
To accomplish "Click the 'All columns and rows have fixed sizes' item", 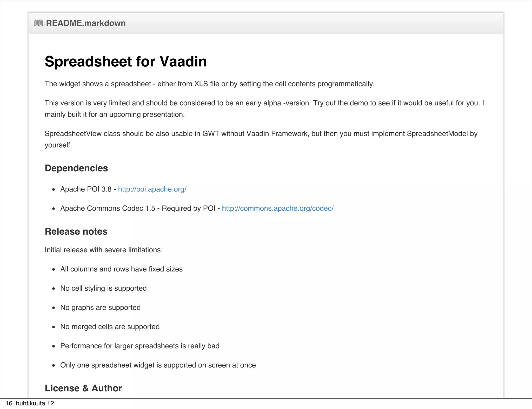I will (121, 269).
